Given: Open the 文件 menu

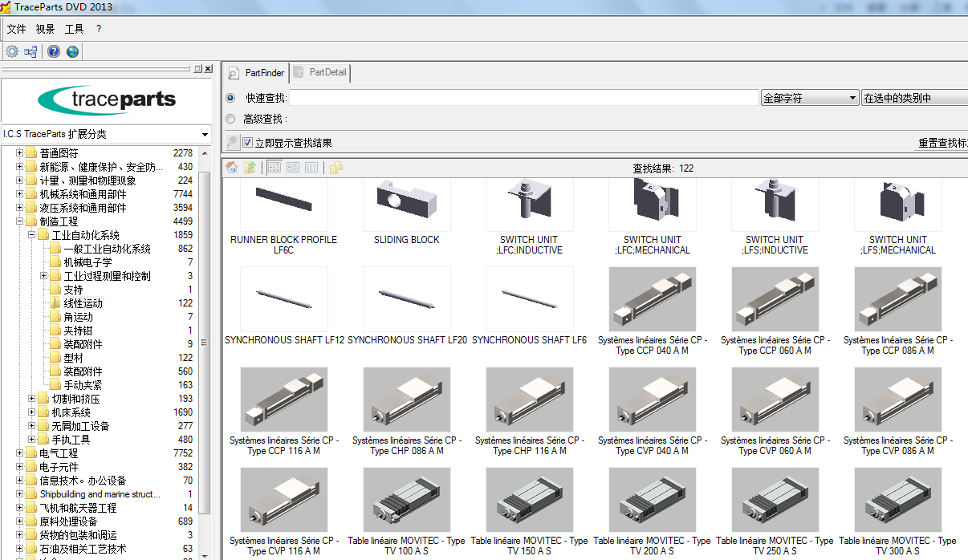Looking at the screenshot, I should 16,29.
